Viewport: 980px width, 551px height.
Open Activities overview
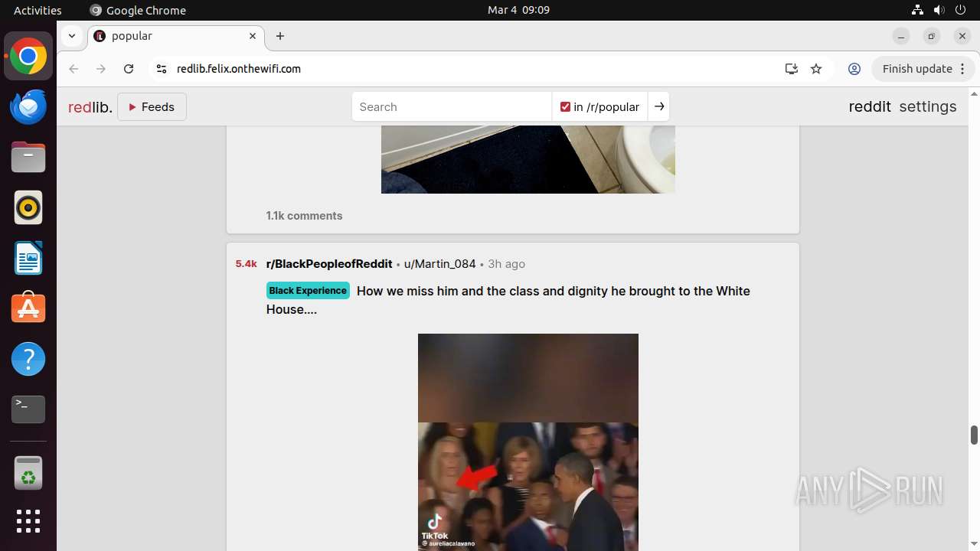(x=38, y=10)
